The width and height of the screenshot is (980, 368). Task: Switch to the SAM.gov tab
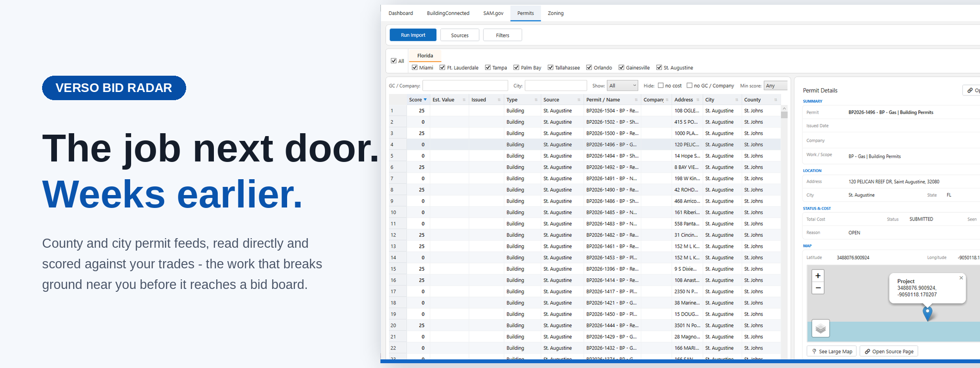[x=493, y=13]
